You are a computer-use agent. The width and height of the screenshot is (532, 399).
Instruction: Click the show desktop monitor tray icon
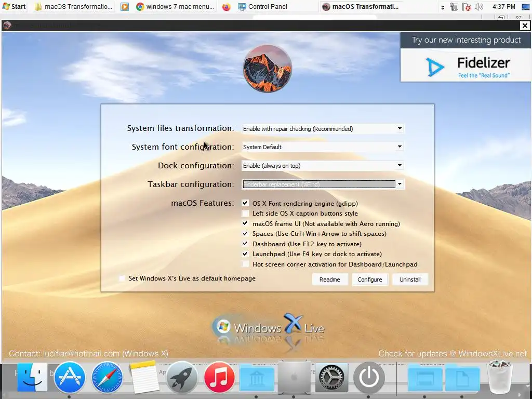pos(526,6)
